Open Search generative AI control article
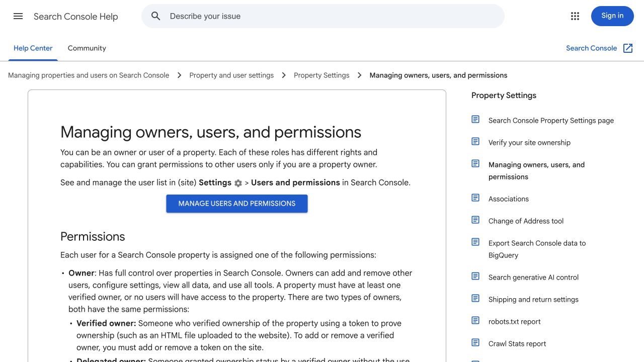This screenshot has height=362, width=644. click(x=533, y=278)
